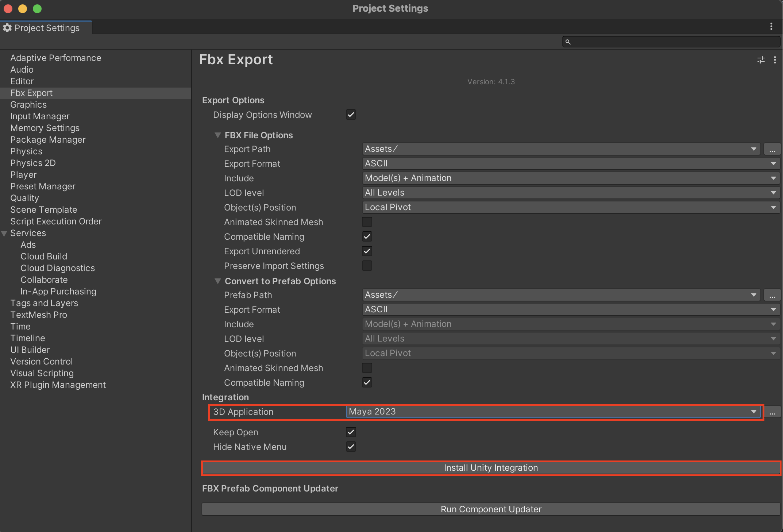Open the LOD level dropdown

click(x=569, y=193)
